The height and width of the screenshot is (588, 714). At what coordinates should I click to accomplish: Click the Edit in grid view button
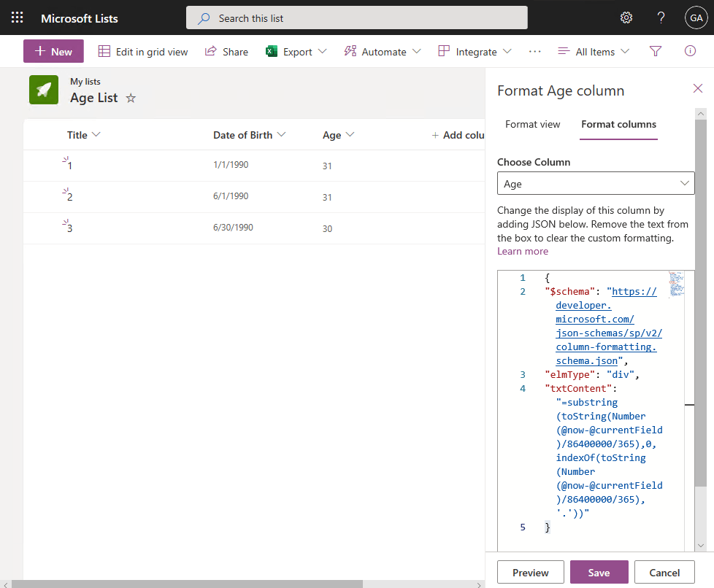coord(143,52)
